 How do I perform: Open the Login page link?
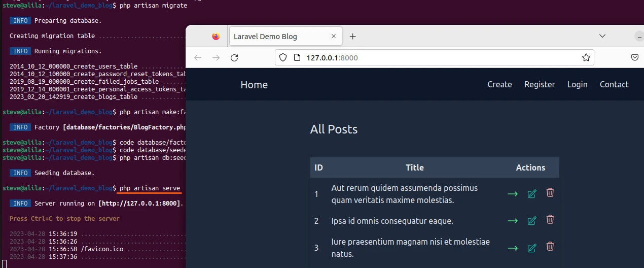point(577,84)
